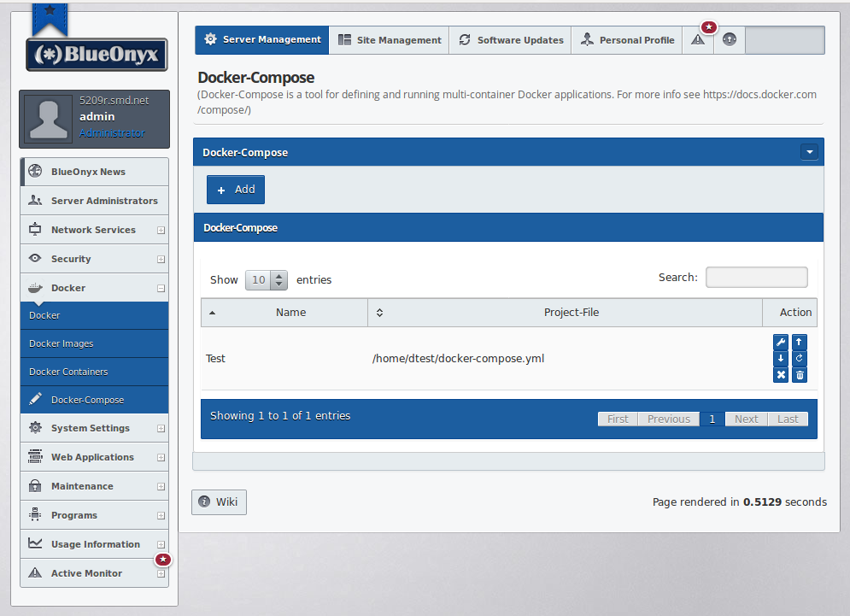Click the Previous pagination button
Viewport: 850px width, 616px height.
pyautogui.click(x=669, y=419)
